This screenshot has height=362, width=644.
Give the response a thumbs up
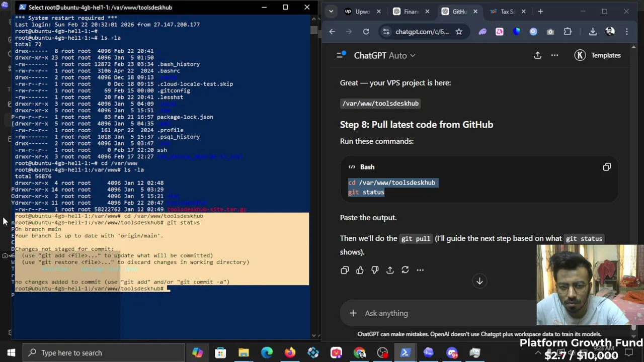pos(360,270)
